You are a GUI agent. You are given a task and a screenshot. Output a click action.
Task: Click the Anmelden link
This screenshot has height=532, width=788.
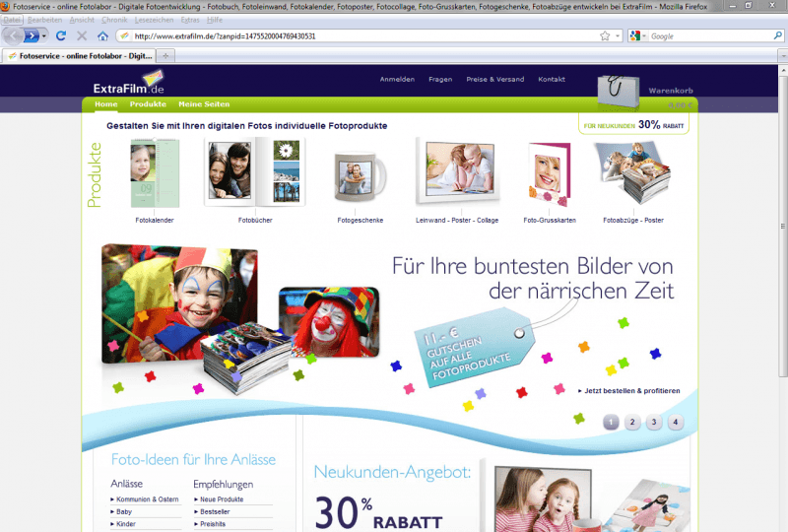[x=397, y=79]
